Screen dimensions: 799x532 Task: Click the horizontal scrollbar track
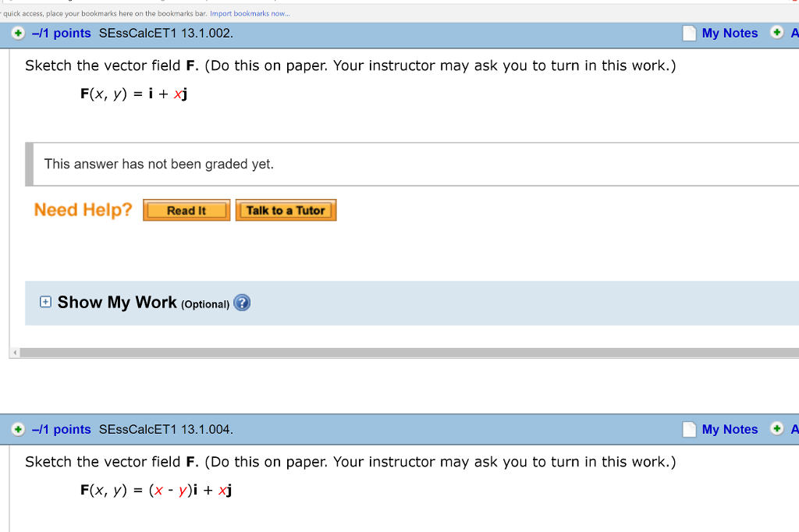click(390, 353)
